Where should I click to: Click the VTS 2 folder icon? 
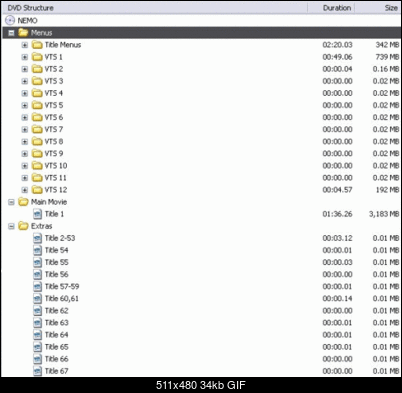click(x=37, y=69)
